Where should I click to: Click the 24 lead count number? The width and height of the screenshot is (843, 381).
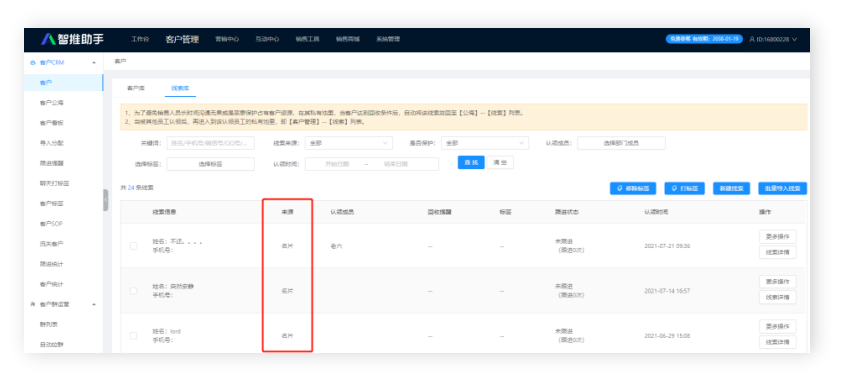131,188
